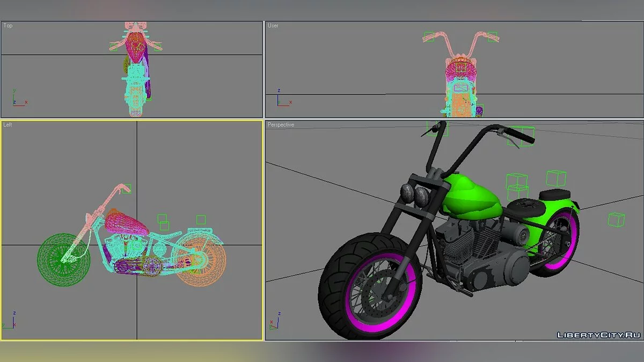Image resolution: width=644 pixels, height=362 pixels.
Task: Open the User viewport label menu
Action: click(273, 25)
